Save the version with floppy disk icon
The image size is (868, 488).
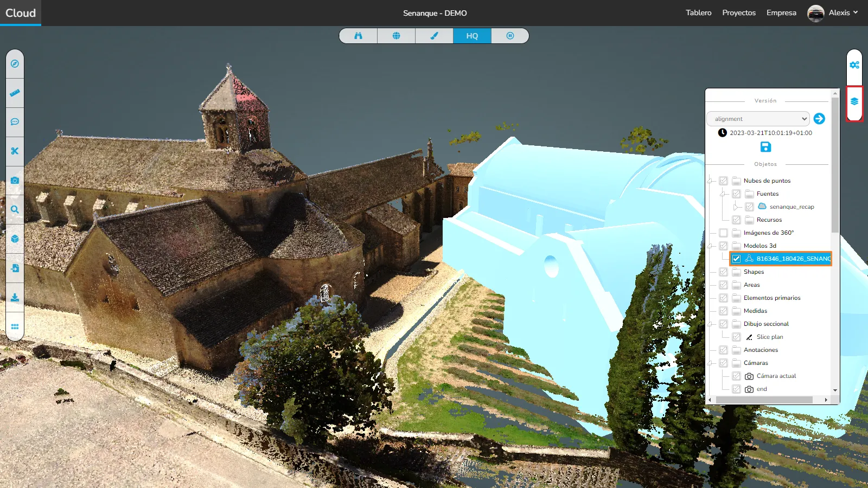coord(765,147)
